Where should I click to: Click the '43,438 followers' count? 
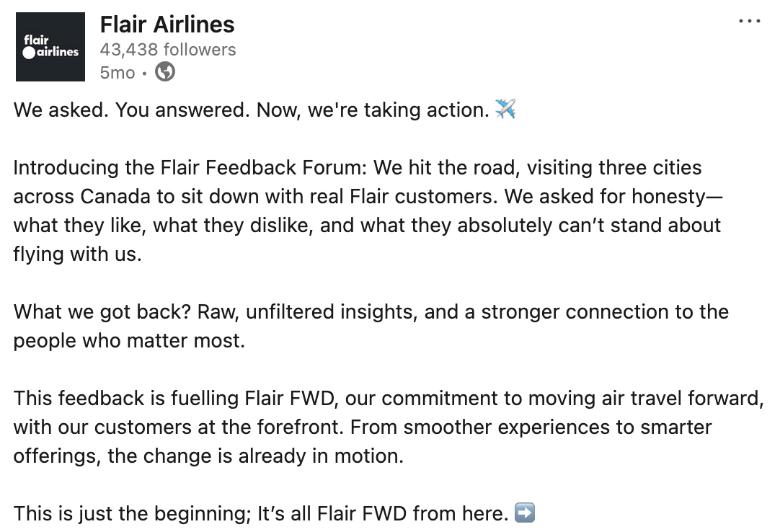click(x=168, y=50)
